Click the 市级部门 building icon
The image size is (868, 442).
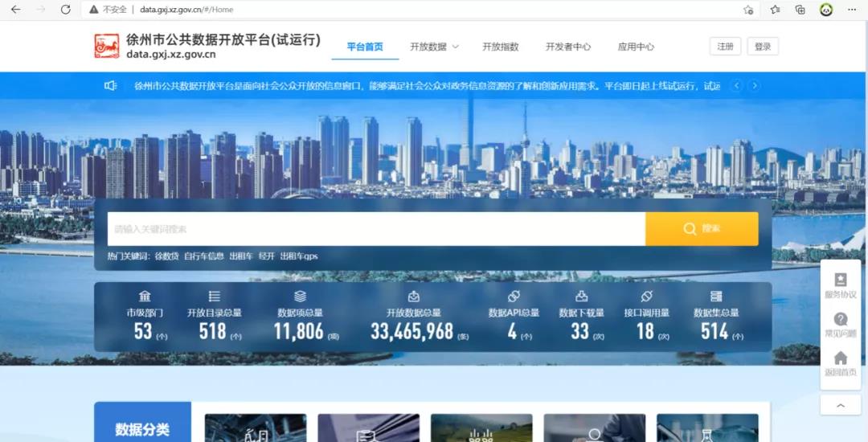[145, 297]
